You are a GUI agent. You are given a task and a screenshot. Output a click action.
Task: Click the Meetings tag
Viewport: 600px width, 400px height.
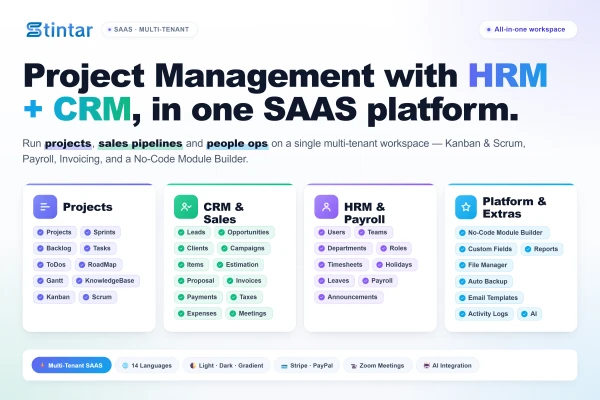(249, 313)
